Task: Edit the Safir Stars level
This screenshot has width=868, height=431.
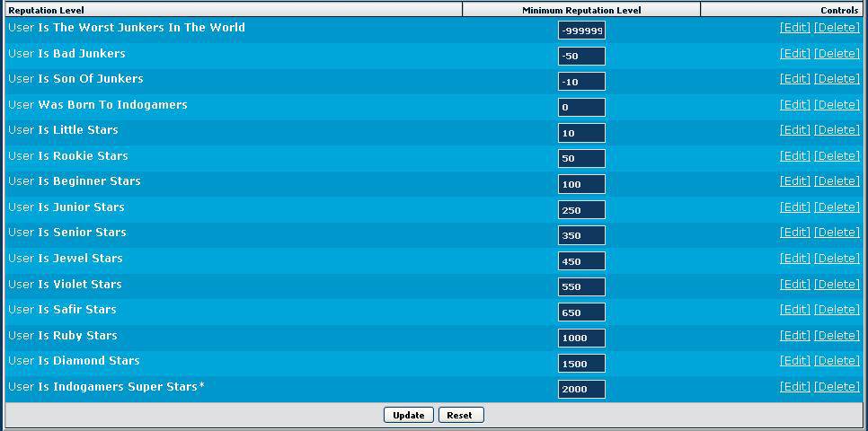Action: (x=795, y=310)
